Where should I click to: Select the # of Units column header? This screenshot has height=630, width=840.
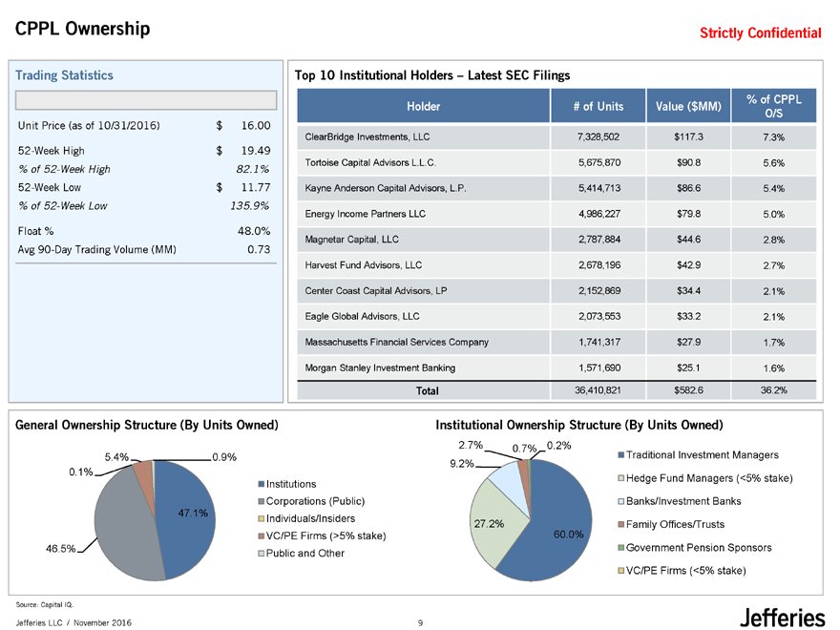(x=596, y=105)
